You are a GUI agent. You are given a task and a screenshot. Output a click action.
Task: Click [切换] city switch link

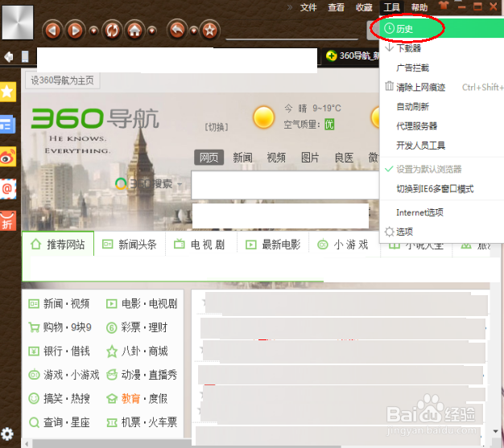pyautogui.click(x=217, y=128)
